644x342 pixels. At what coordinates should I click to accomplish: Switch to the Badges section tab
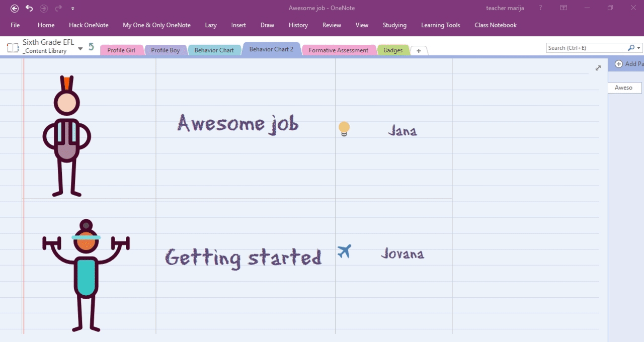click(x=392, y=50)
